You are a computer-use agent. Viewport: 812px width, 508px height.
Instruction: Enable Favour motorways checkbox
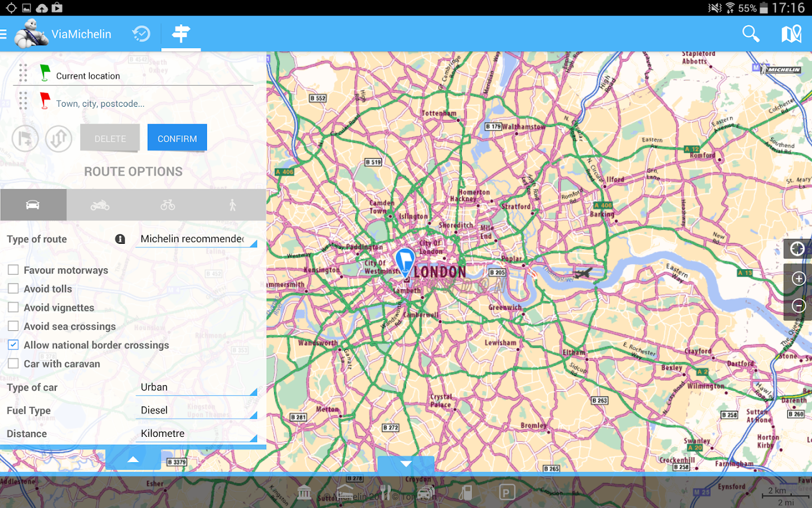[13, 270]
